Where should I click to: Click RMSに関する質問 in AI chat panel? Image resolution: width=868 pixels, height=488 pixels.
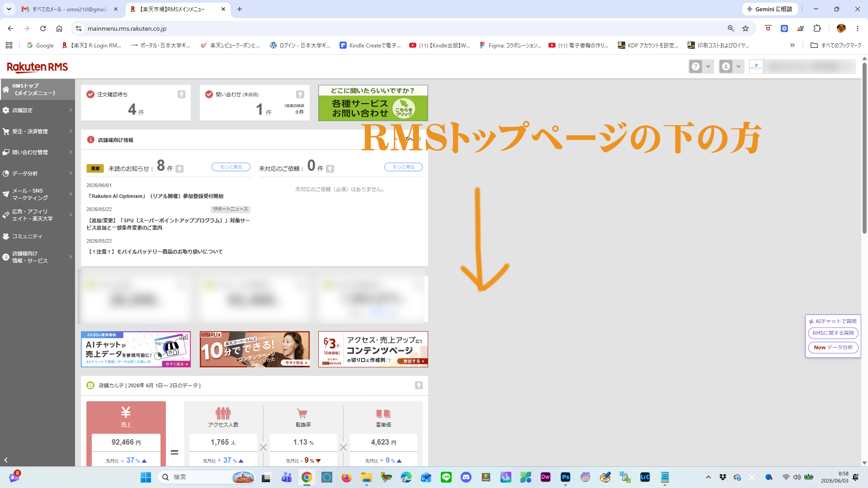click(x=833, y=333)
